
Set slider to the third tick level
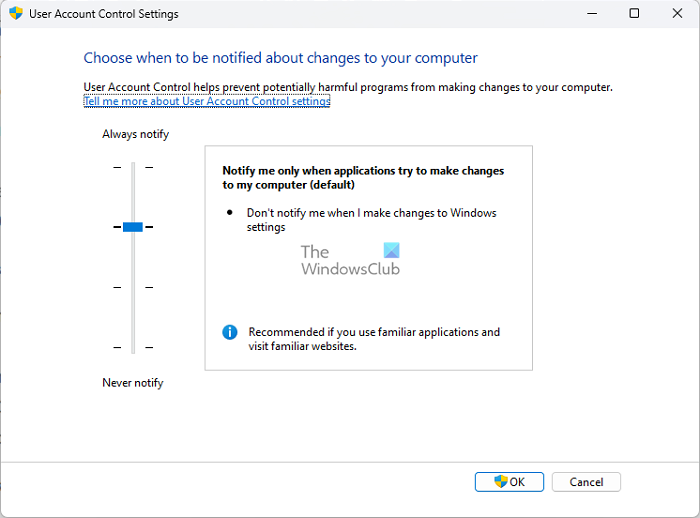[133, 287]
